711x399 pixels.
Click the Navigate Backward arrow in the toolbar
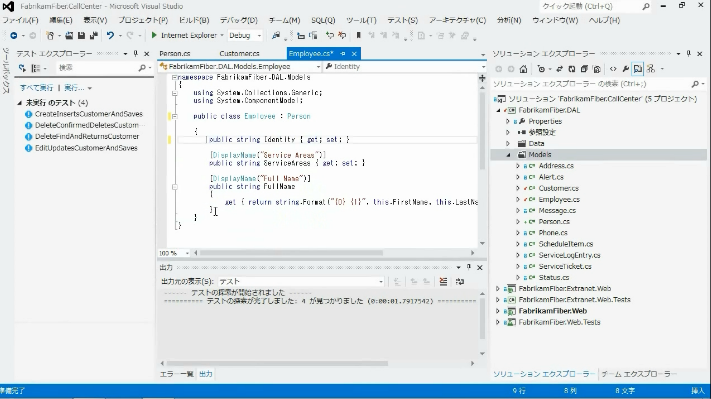coord(14,35)
